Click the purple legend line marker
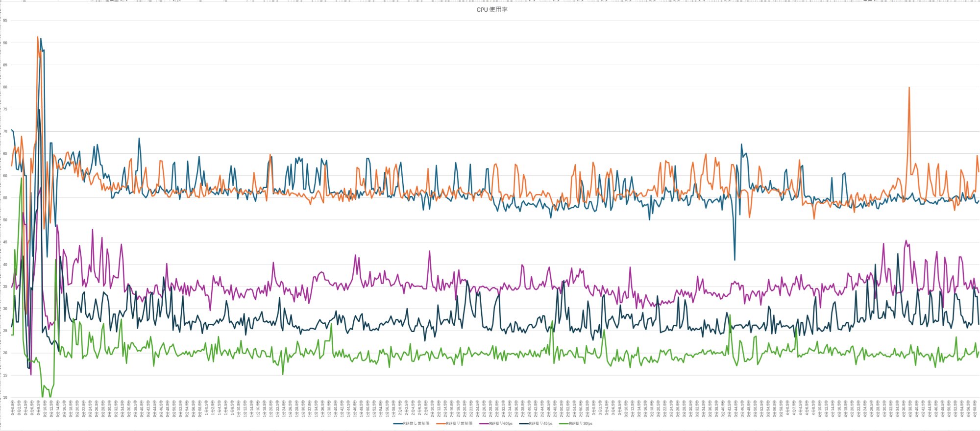Image resolution: width=980 pixels, height=431 pixels. pyautogui.click(x=484, y=423)
